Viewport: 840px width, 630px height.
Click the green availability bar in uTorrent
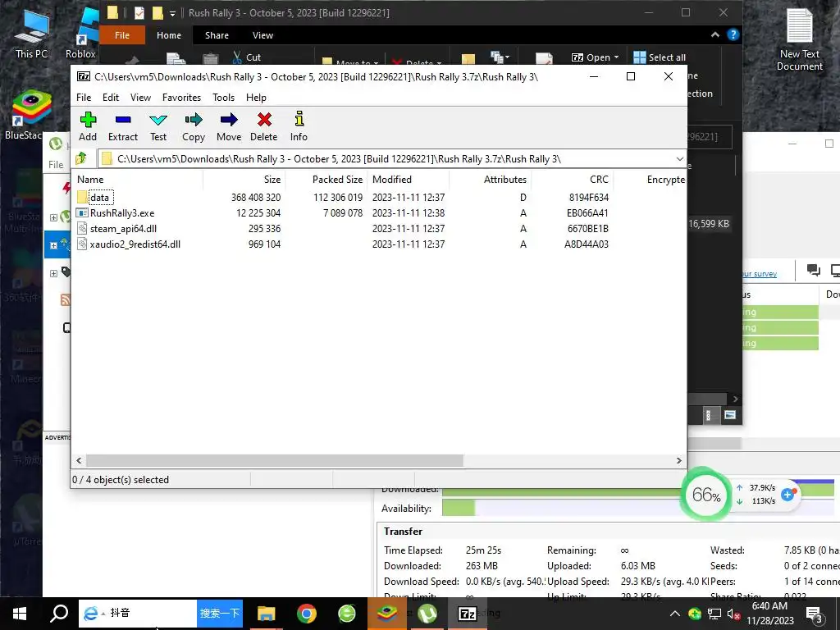point(459,509)
